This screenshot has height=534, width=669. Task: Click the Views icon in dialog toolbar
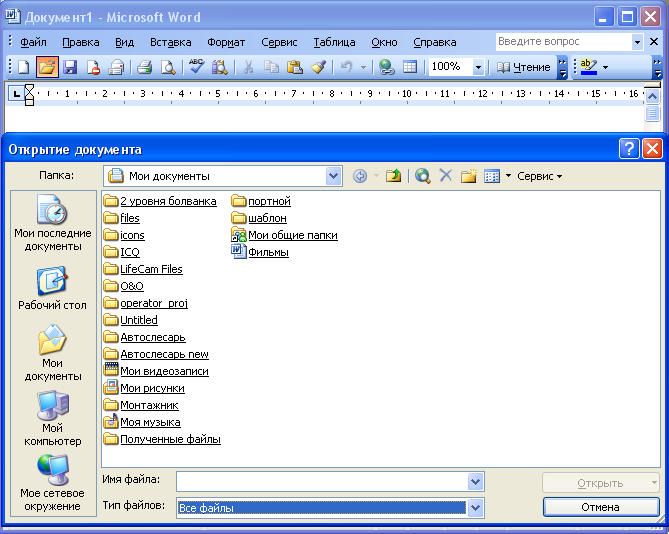click(x=492, y=176)
